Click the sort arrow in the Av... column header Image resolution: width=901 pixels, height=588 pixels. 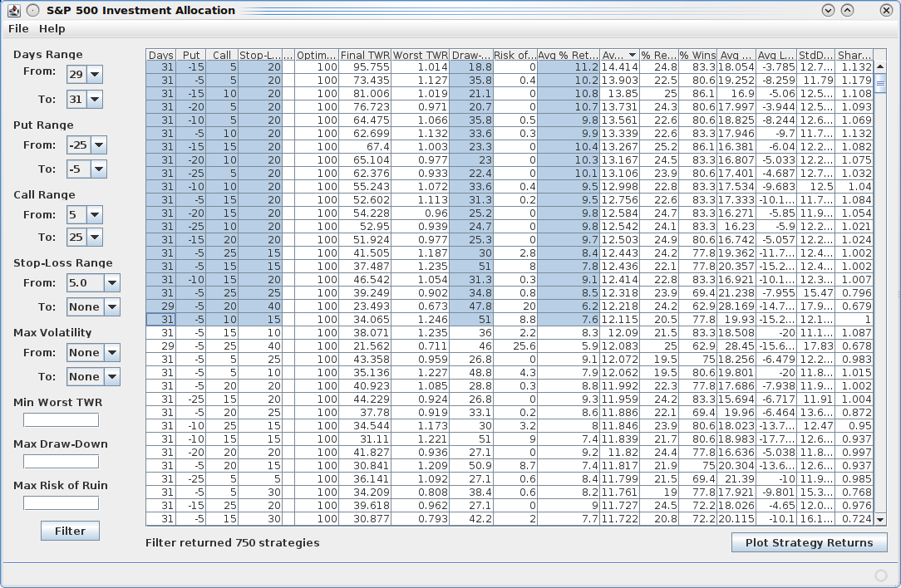tap(632, 55)
